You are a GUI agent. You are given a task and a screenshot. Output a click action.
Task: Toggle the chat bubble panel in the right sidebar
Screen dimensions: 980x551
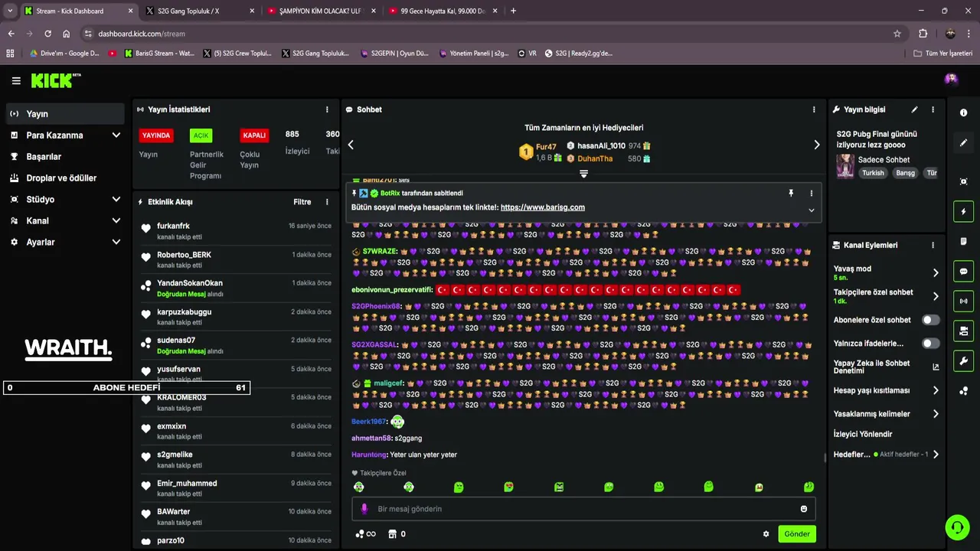pyautogui.click(x=963, y=271)
